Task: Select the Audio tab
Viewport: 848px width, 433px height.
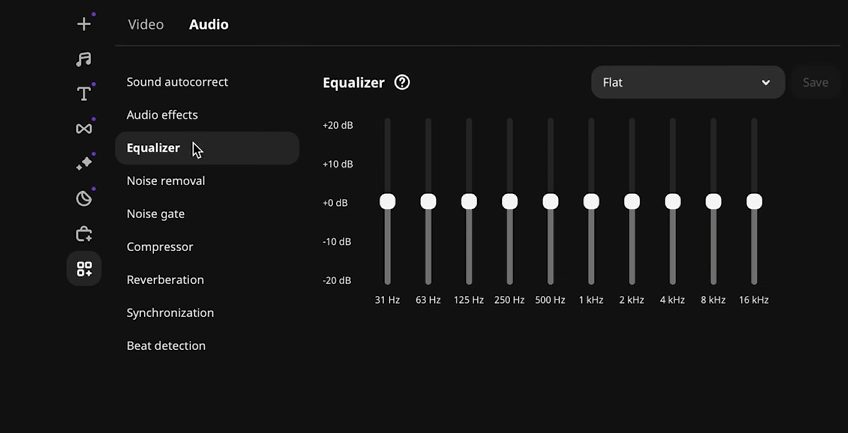Action: tap(209, 24)
